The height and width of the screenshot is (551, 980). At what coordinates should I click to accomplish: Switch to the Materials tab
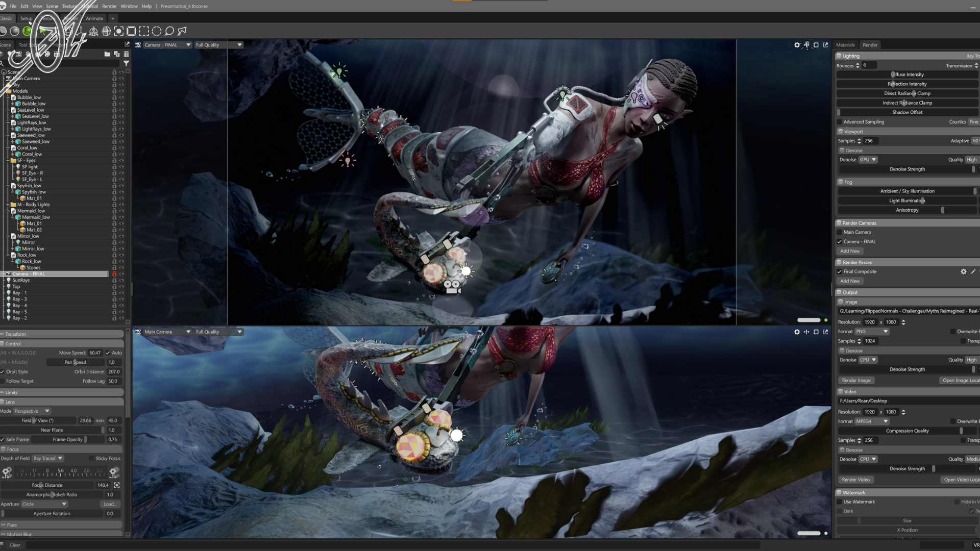(x=845, y=45)
